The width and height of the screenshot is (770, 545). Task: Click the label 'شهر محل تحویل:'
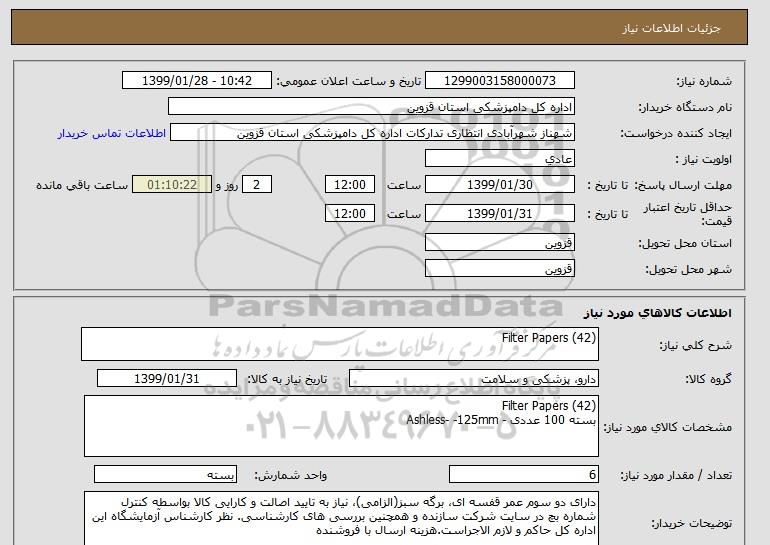[688, 269]
